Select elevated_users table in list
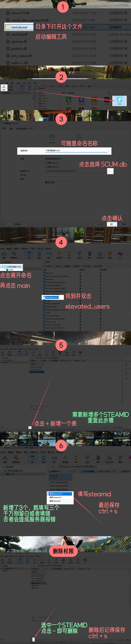Viewport: 131px width, 644px height. click(x=52, y=297)
